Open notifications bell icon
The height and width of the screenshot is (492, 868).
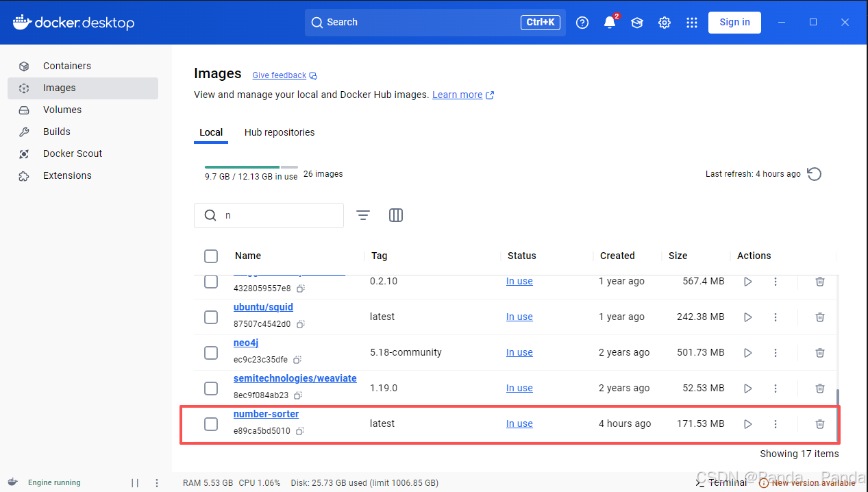[610, 23]
